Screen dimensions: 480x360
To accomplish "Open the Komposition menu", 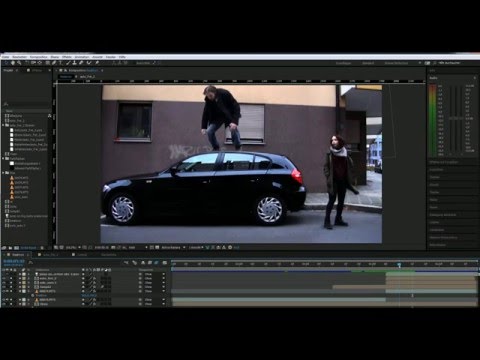I will pos(39,57).
